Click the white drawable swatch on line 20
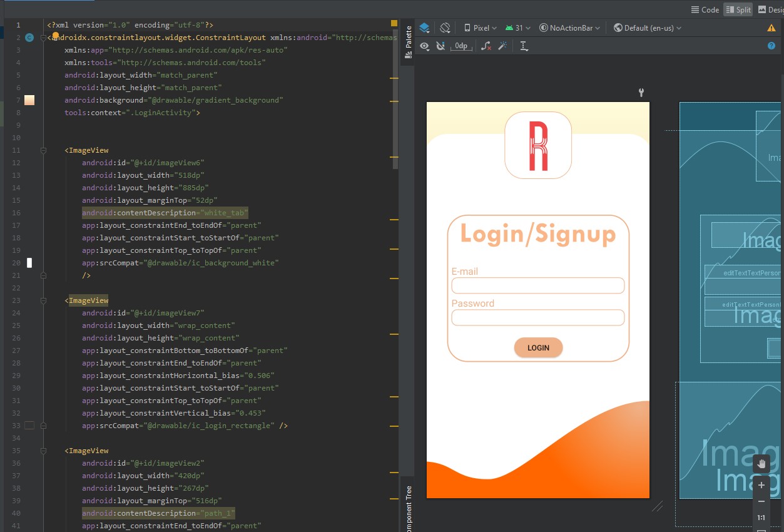784x532 pixels. click(x=29, y=263)
